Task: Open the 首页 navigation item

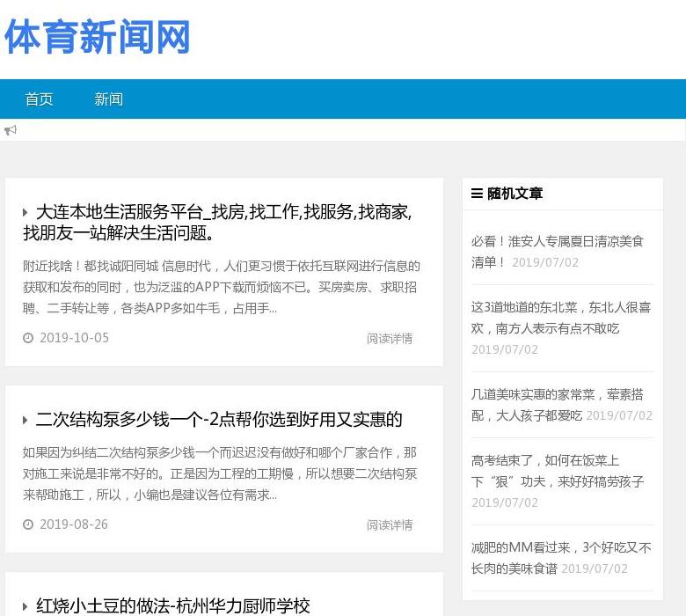Action: click(x=39, y=99)
